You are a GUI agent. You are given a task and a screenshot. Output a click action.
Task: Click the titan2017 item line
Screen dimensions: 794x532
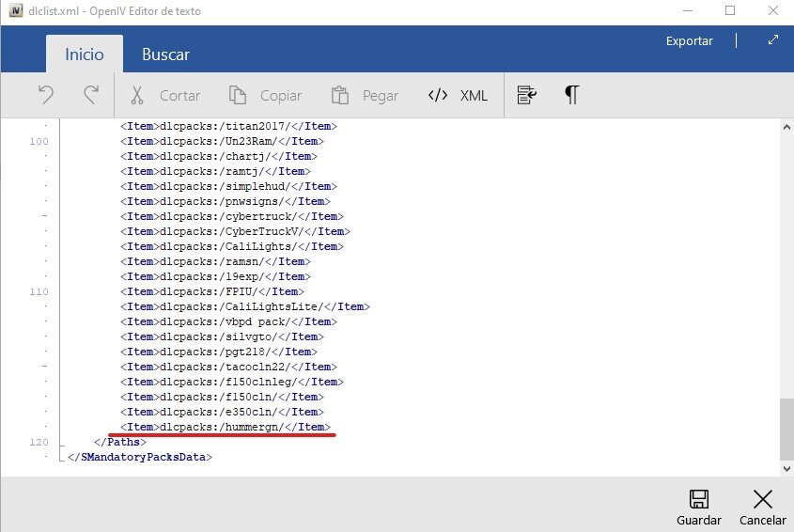[x=228, y=126]
